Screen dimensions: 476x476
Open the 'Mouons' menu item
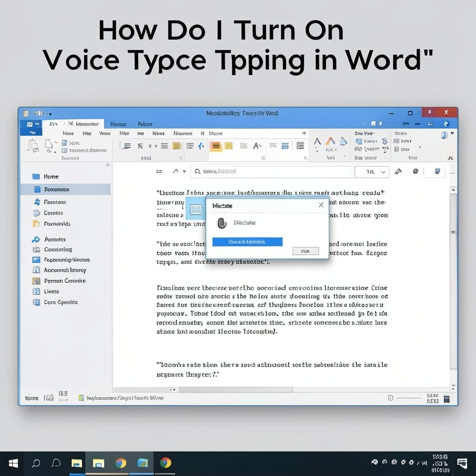[183, 133]
